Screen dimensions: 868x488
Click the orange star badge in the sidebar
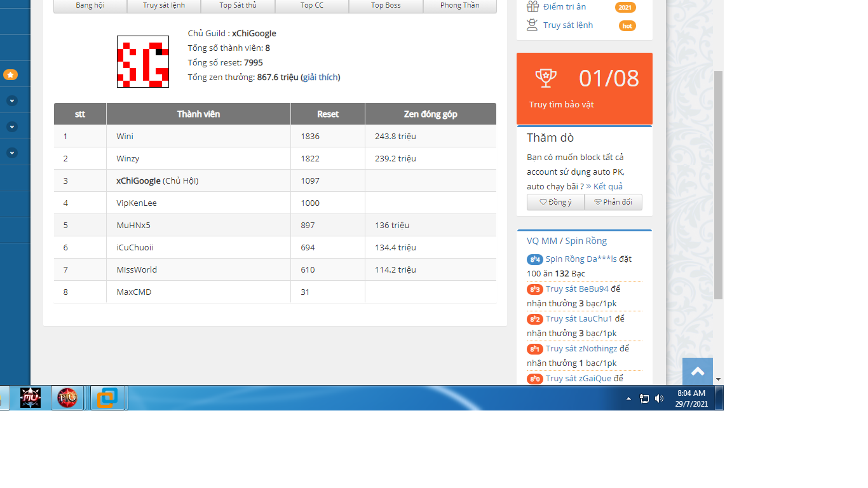(11, 74)
